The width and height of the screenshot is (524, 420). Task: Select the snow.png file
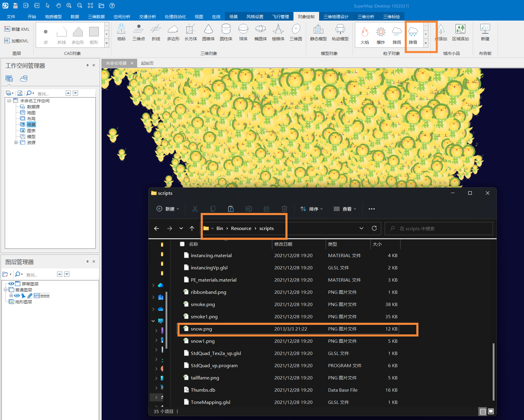click(x=288, y=329)
